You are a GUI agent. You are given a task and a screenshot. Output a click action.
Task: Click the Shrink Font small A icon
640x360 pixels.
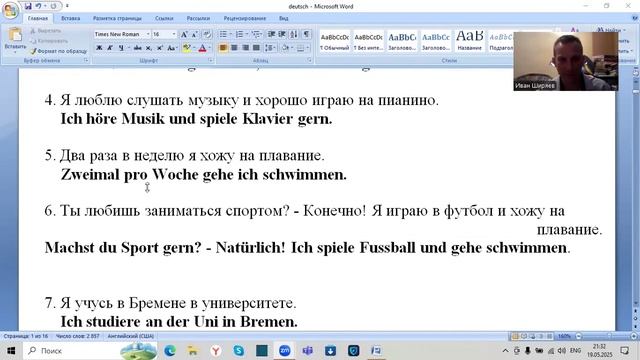pos(195,34)
